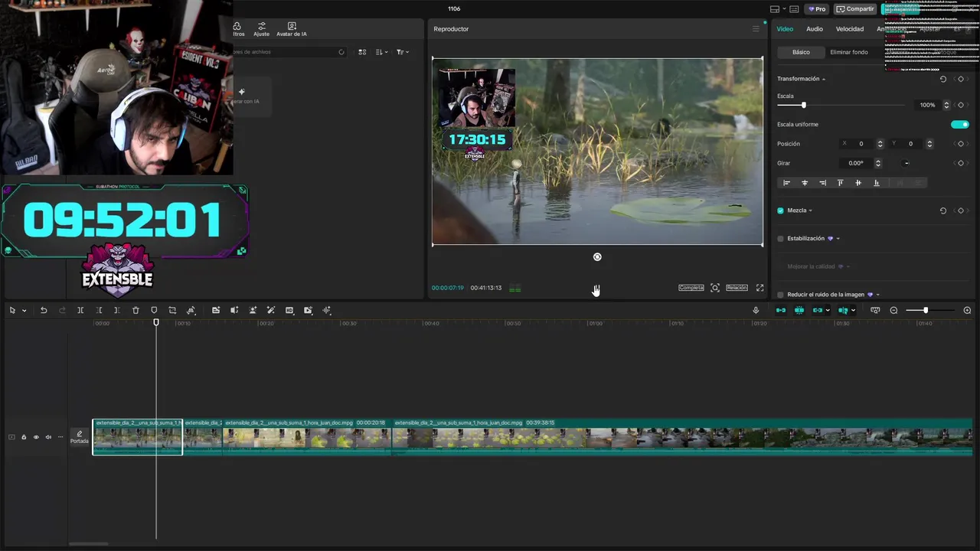Click the timeline fit-to-view icon
Image resolution: width=980 pixels, height=551 pixels.
tap(875, 310)
